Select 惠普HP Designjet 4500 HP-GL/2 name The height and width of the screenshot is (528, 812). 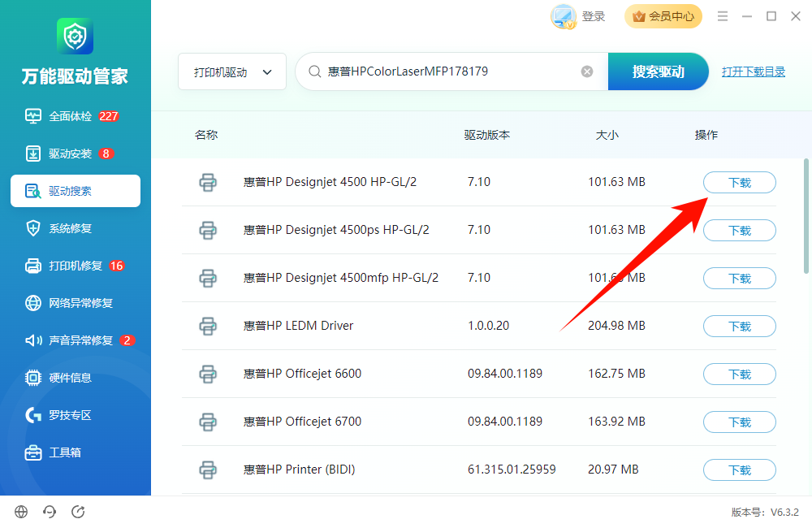pos(330,182)
